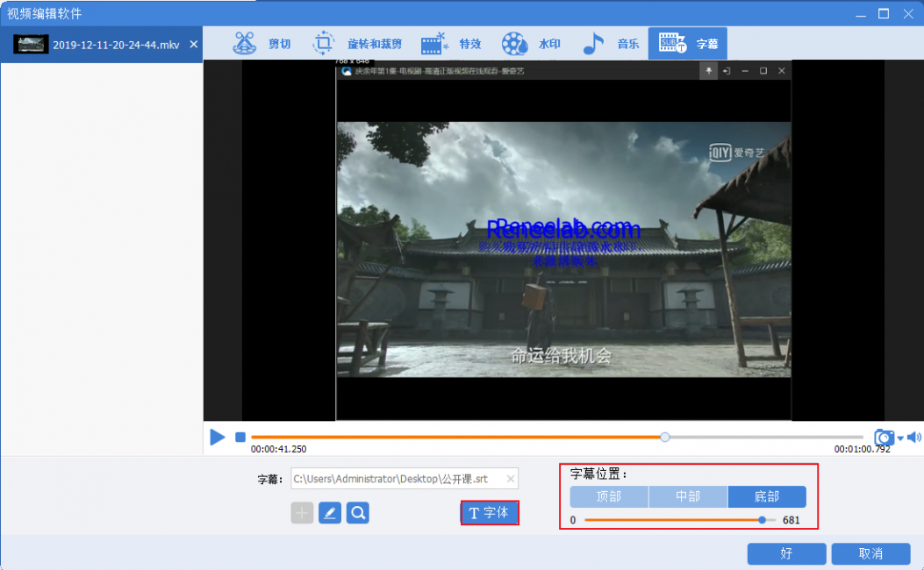Click the pin icon in embedded player window

pyautogui.click(x=708, y=71)
